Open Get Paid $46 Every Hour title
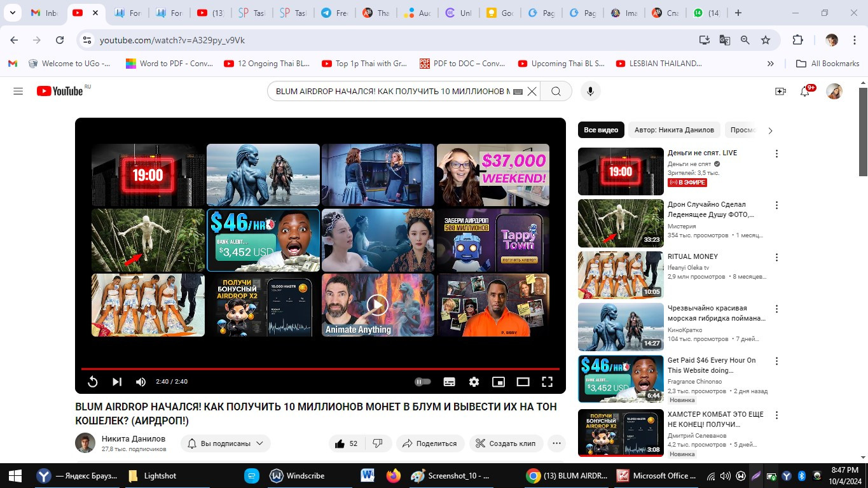Image resolution: width=868 pixels, height=488 pixels. 712,365
